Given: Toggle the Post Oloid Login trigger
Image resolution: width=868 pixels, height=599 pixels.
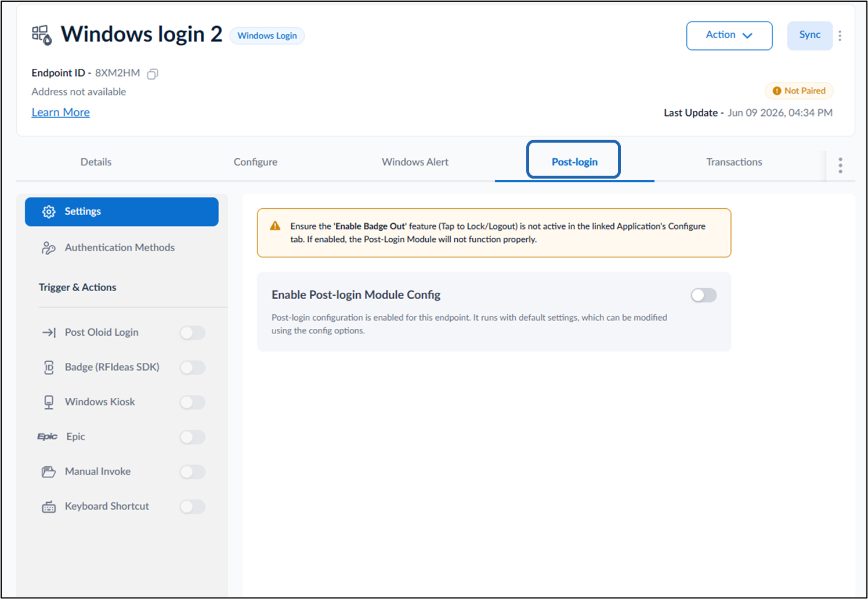Looking at the screenshot, I should [x=193, y=333].
